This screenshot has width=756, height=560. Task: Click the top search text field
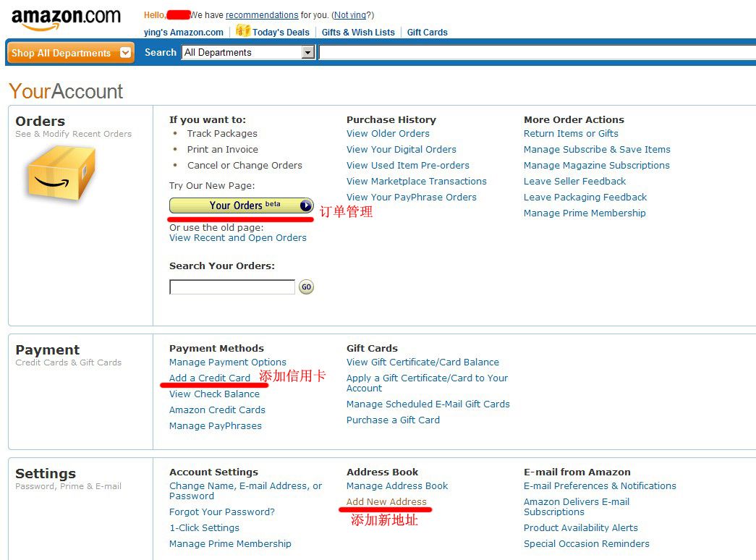click(537, 52)
